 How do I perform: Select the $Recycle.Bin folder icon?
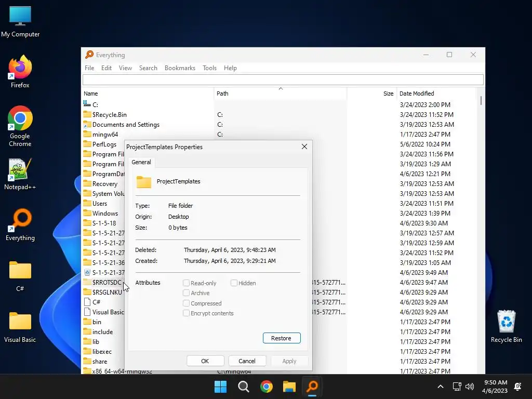[87, 114]
